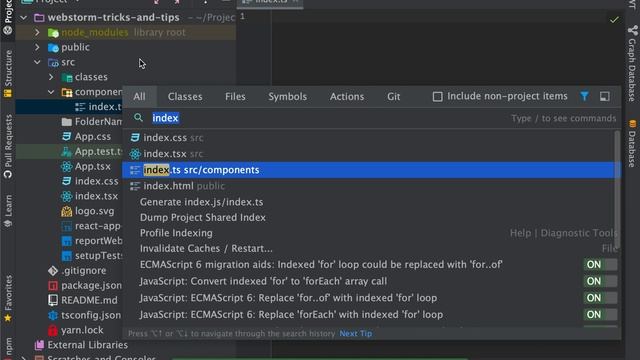This screenshot has height=360, width=640.
Task: Click the Next Tip link
Action: [356, 333]
